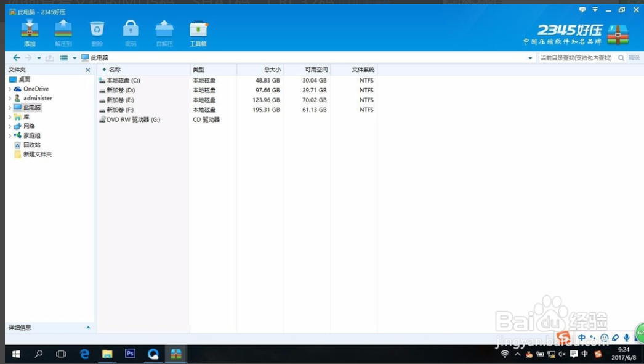Expand the address bar path dropdown
Image resolution: width=644 pixels, height=364 pixels.
(530, 58)
